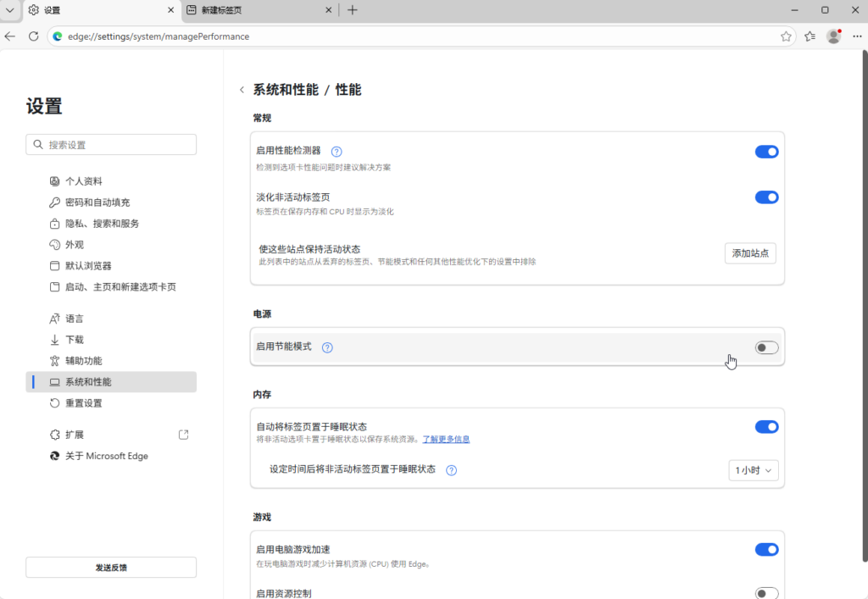Screen dimensions: 868x599
Task: Click the 搜索设置 search field
Action: [111, 145]
